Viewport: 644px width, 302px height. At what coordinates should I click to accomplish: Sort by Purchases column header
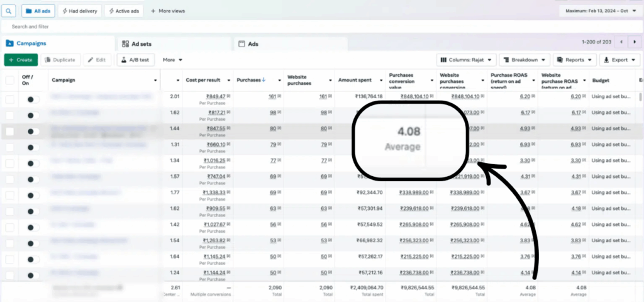(251, 80)
